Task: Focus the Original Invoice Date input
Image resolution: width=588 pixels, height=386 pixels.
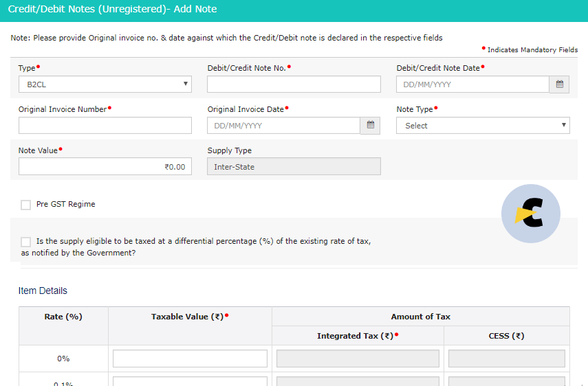Action: point(284,126)
